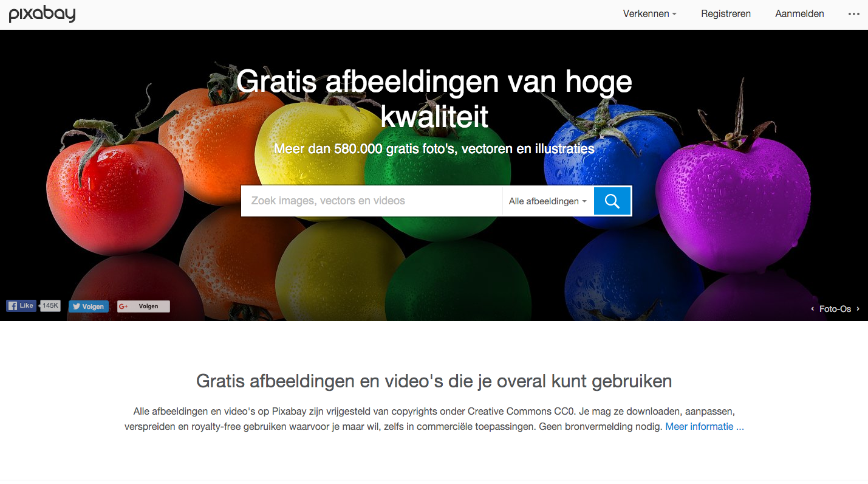Viewport: 868px width, 484px height.
Task: Click the Pixabay logo
Action: click(42, 13)
